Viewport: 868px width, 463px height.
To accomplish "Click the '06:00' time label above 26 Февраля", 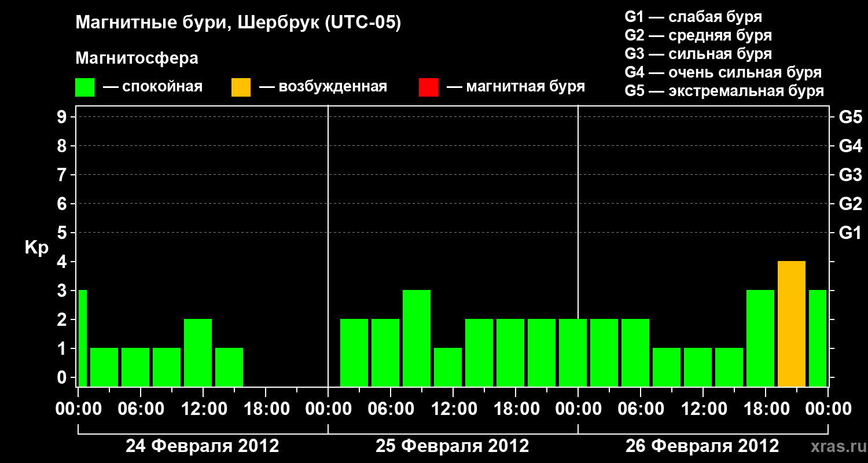I will pyautogui.click(x=640, y=409).
